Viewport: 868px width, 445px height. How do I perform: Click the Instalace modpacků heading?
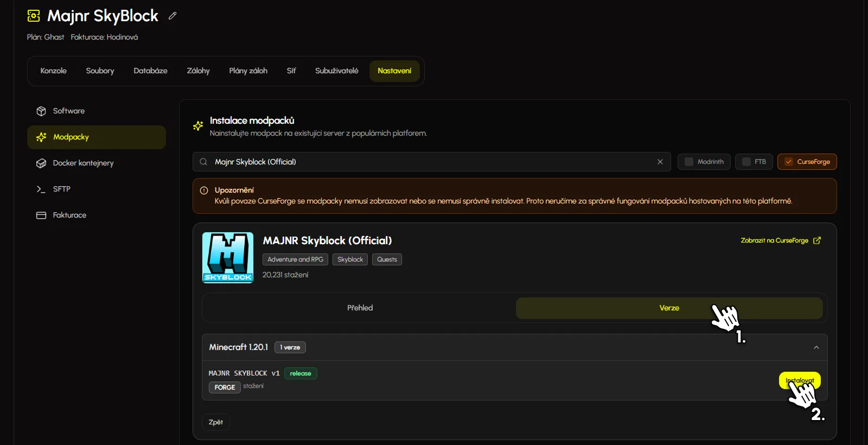(252, 120)
